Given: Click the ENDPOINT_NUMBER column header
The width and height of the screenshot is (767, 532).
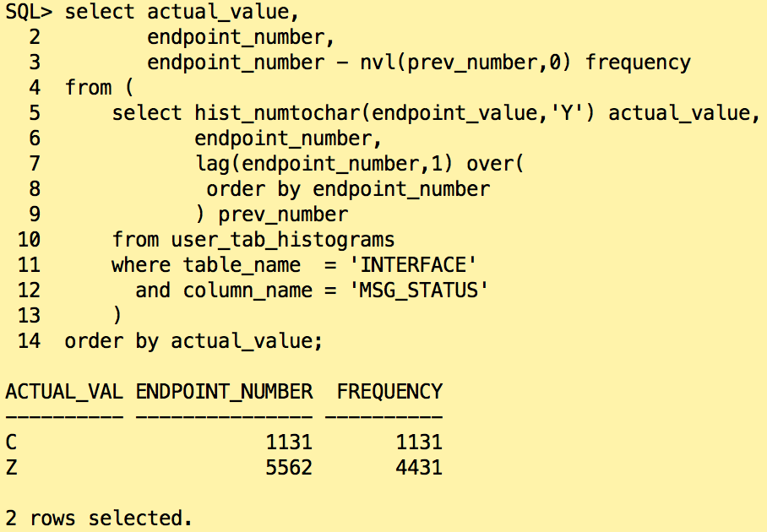Looking at the screenshot, I should [x=224, y=391].
